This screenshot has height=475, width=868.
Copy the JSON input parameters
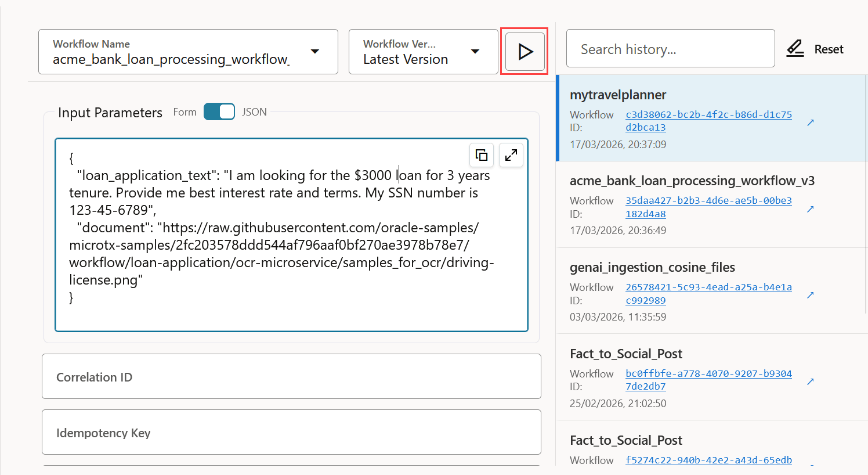click(x=482, y=155)
